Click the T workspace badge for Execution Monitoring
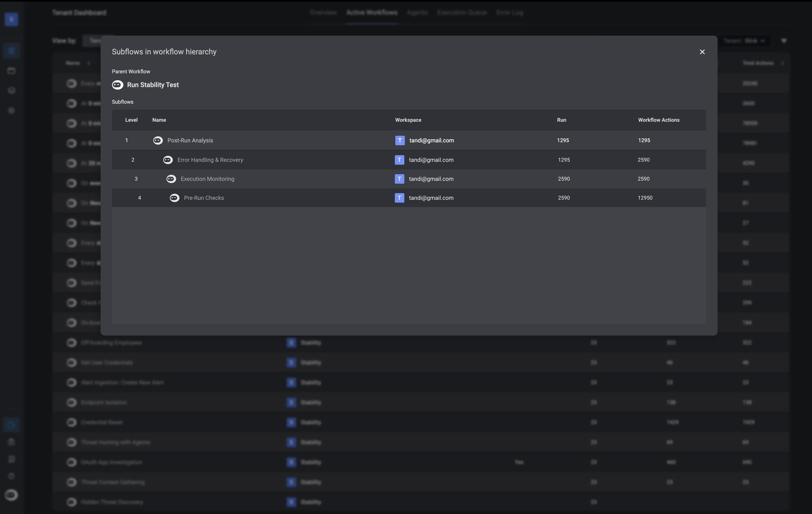 tap(399, 179)
